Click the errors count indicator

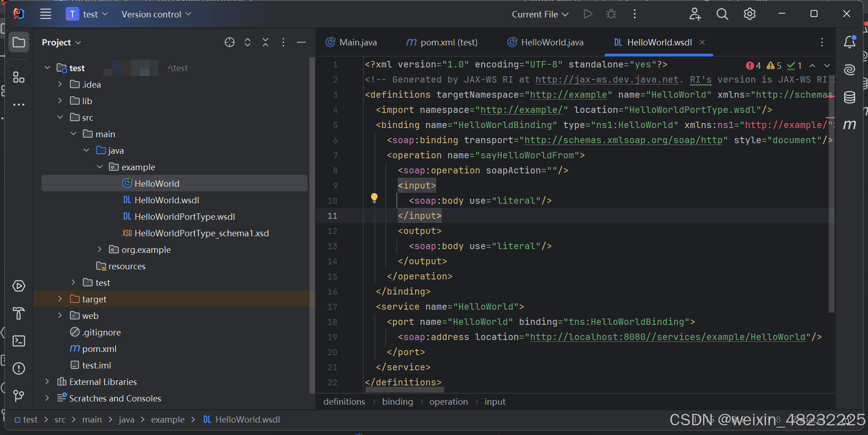(x=754, y=66)
